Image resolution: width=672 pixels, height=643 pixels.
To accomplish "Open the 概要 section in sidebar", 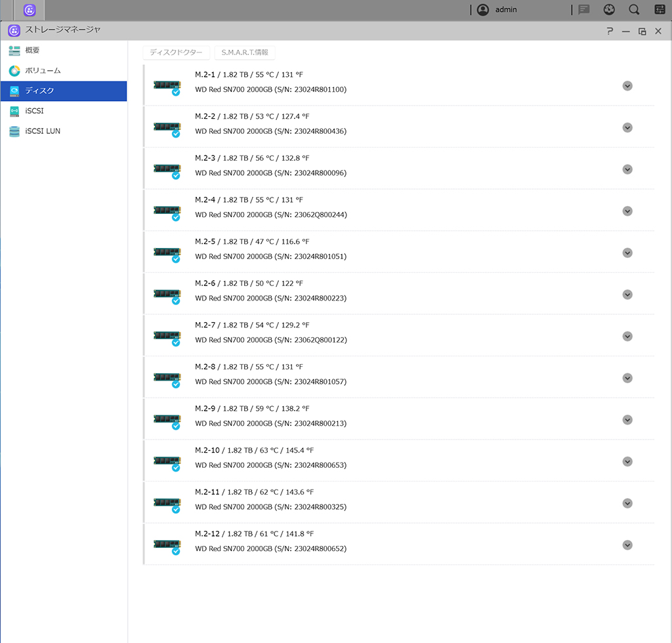I will (64, 51).
